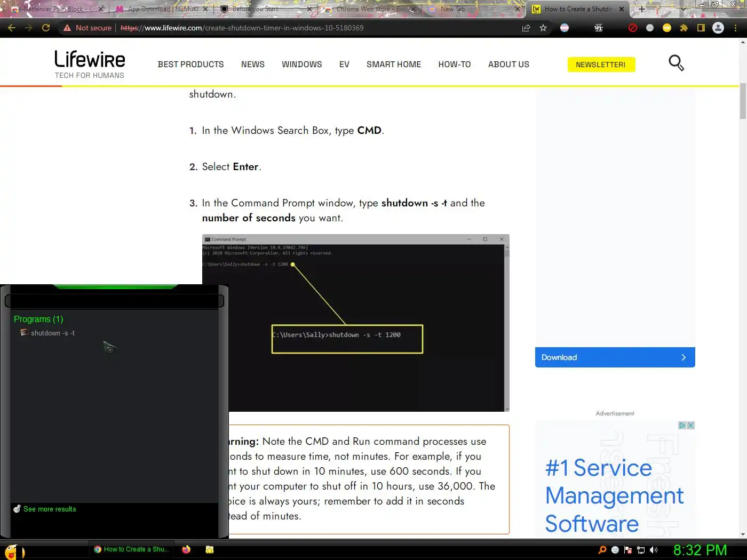Open a new browser tab

pos(642,9)
